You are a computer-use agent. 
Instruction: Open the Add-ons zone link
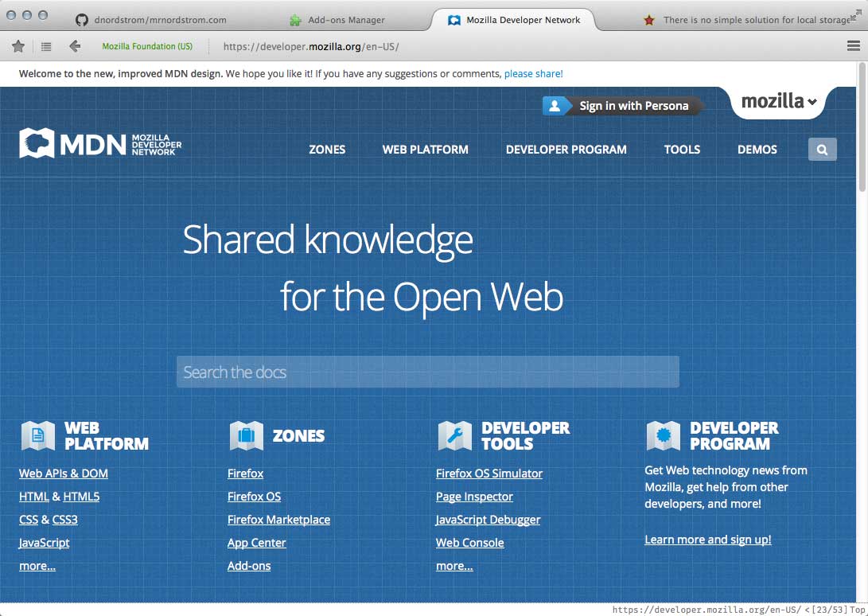tap(249, 566)
